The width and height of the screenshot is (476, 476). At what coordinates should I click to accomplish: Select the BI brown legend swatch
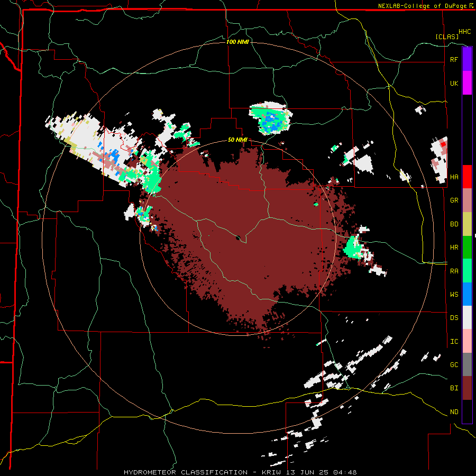click(x=467, y=388)
